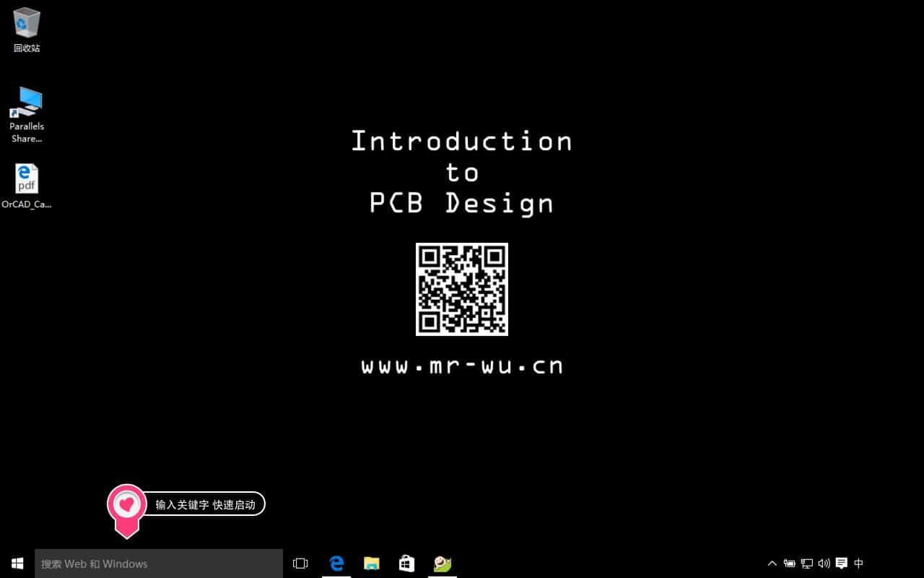
Task: Select the OrCAD_Ca... PDF file icon
Action: click(27, 186)
